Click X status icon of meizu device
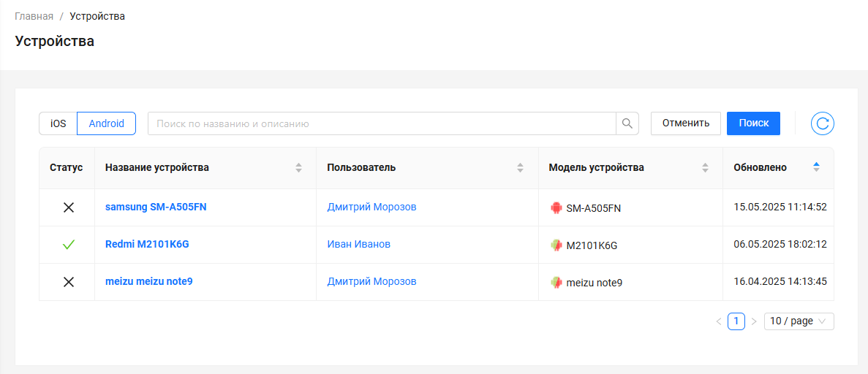 69,282
